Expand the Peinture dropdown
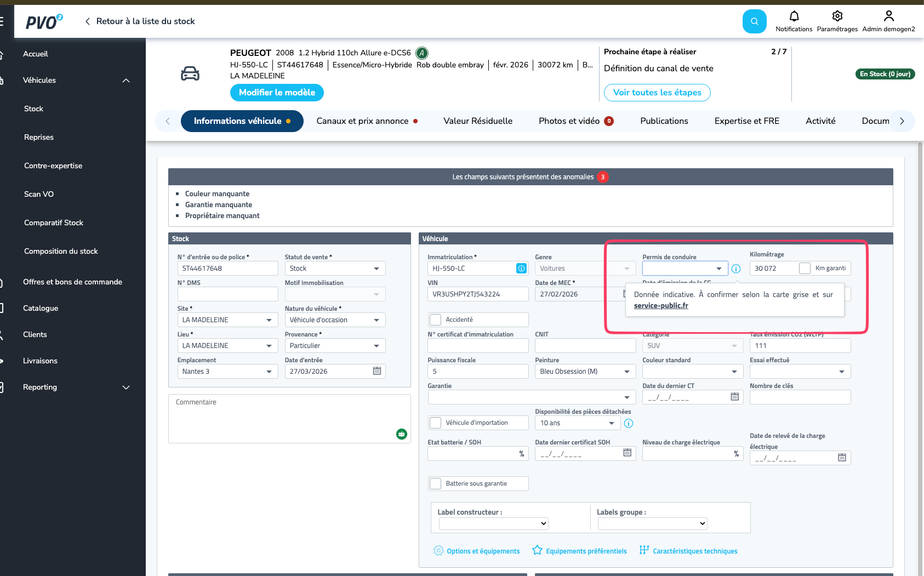The height and width of the screenshot is (576, 924). coord(584,372)
